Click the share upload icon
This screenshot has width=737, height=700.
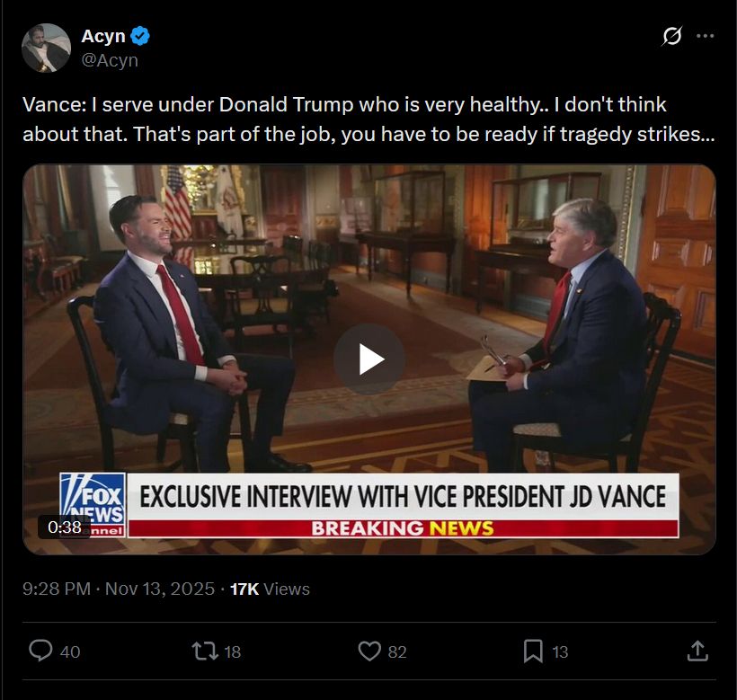tap(698, 651)
